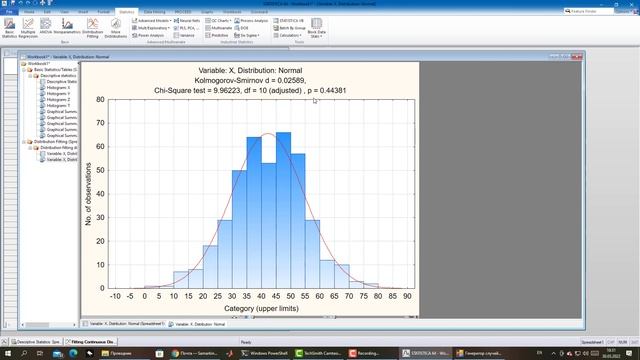Open STATISTICA VB editor
The height and width of the screenshot is (360, 640).
(x=289, y=20)
